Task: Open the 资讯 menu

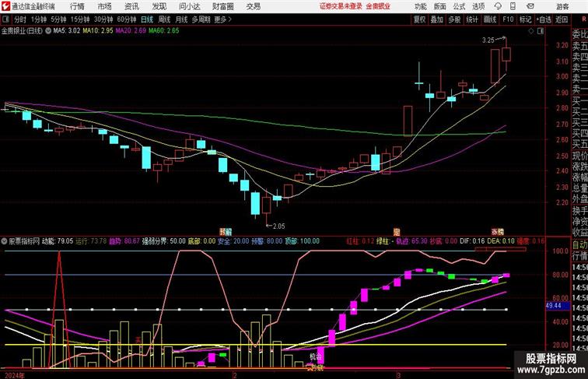Action: tap(131, 6)
